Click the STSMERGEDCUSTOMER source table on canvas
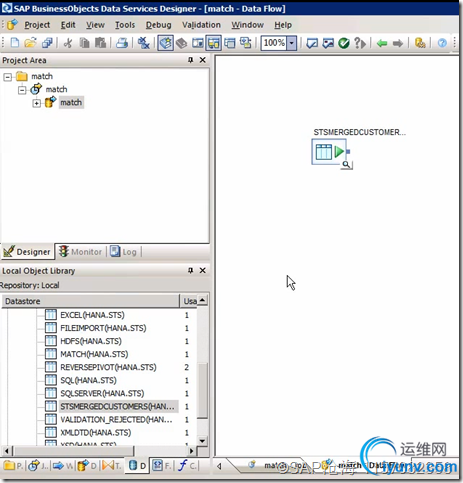463x483 pixels. [330, 152]
